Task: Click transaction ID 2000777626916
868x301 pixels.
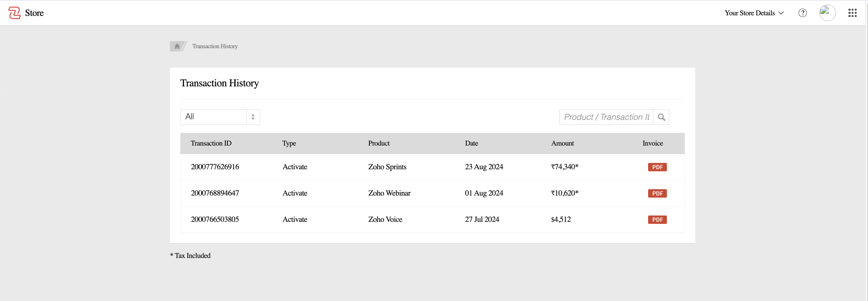Action: (215, 167)
